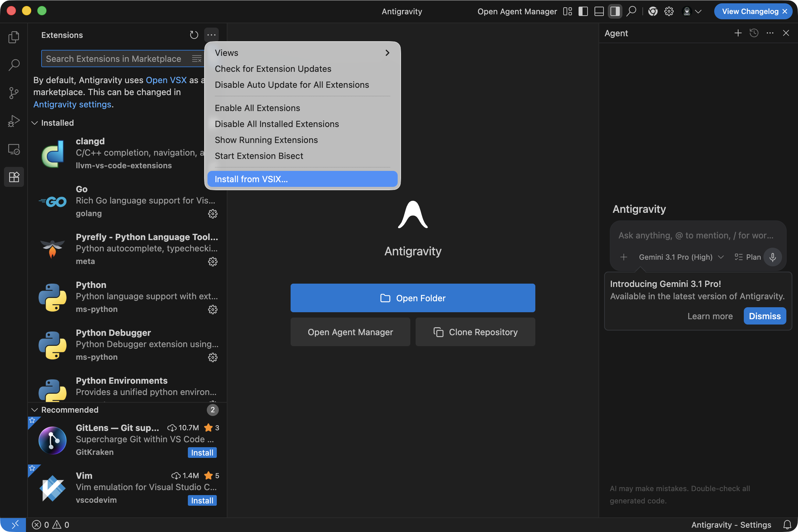Open settings gear in title bar
This screenshot has height=532, width=798.
669,12
